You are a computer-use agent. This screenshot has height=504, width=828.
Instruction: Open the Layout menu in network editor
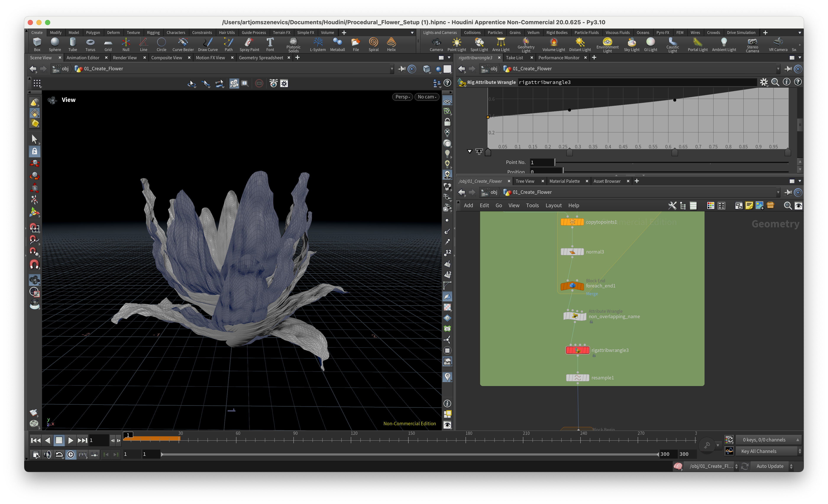tap(553, 205)
